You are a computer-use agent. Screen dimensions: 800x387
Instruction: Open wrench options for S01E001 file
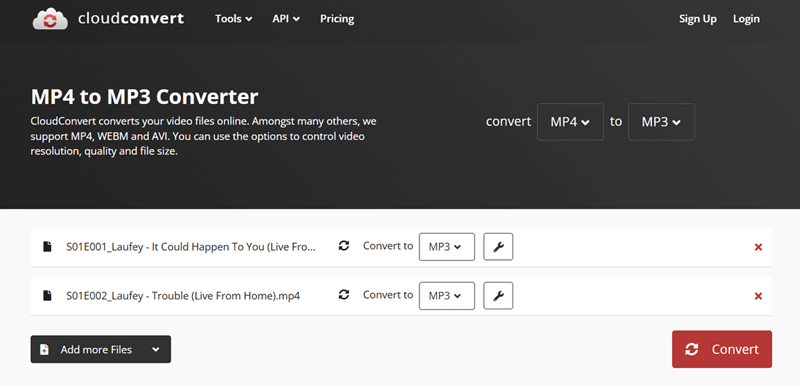(x=498, y=247)
